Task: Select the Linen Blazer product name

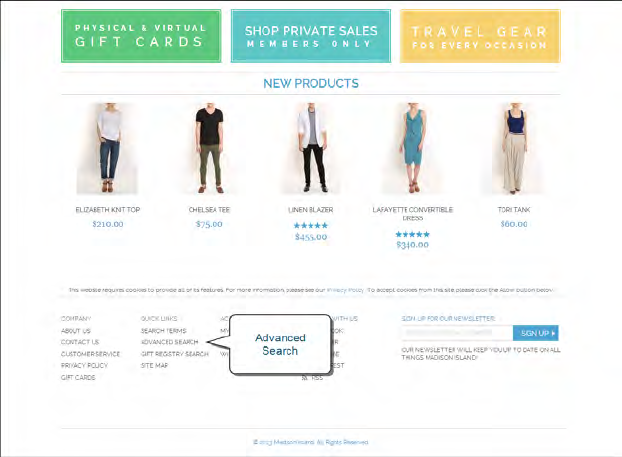Action: (311, 209)
